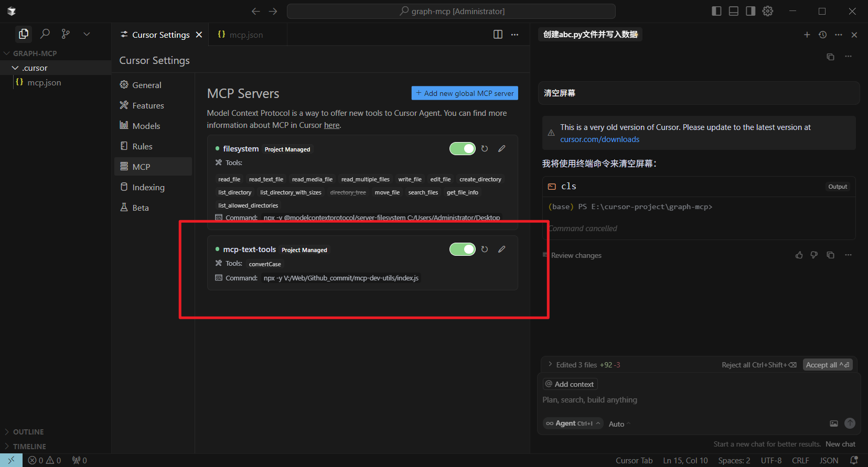Attach an image with the image icon
This screenshot has height=467, width=868.
tap(834, 423)
